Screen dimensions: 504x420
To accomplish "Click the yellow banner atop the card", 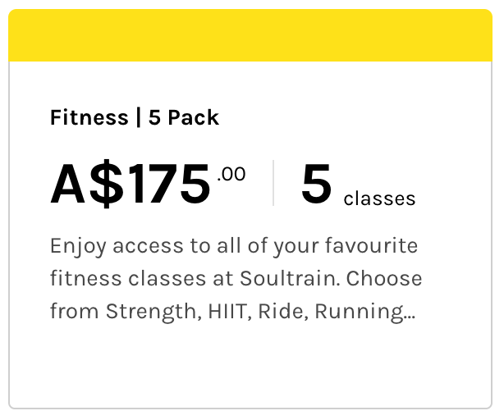I will (x=250, y=35).
